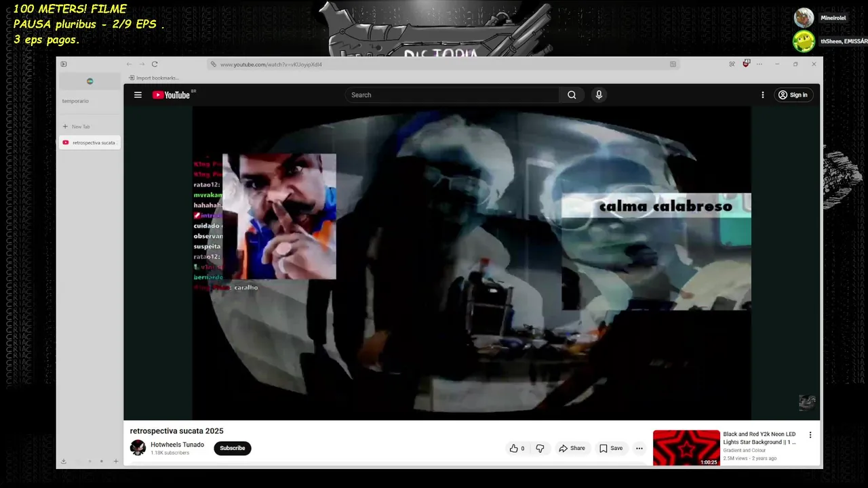Click the video title retrospectiva sucata 2025
Screen dimensions: 868x488
[x=177, y=431]
